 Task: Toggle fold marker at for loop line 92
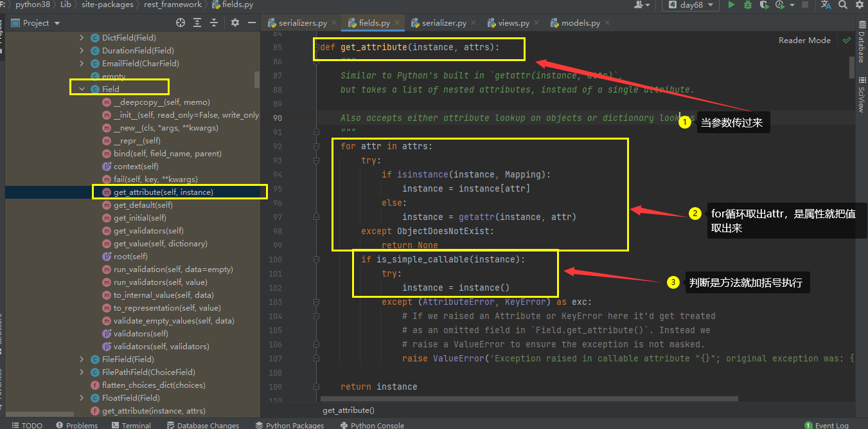[x=315, y=147]
